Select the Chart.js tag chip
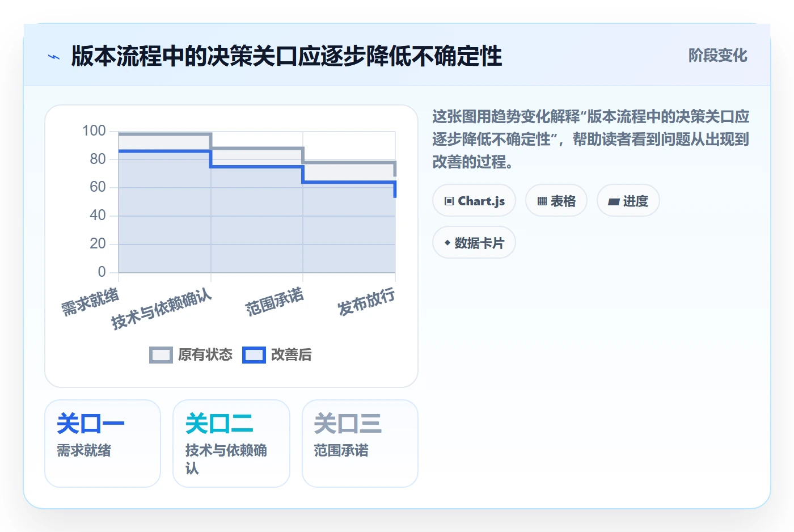Screen dimensions: 794x532 point(474,201)
